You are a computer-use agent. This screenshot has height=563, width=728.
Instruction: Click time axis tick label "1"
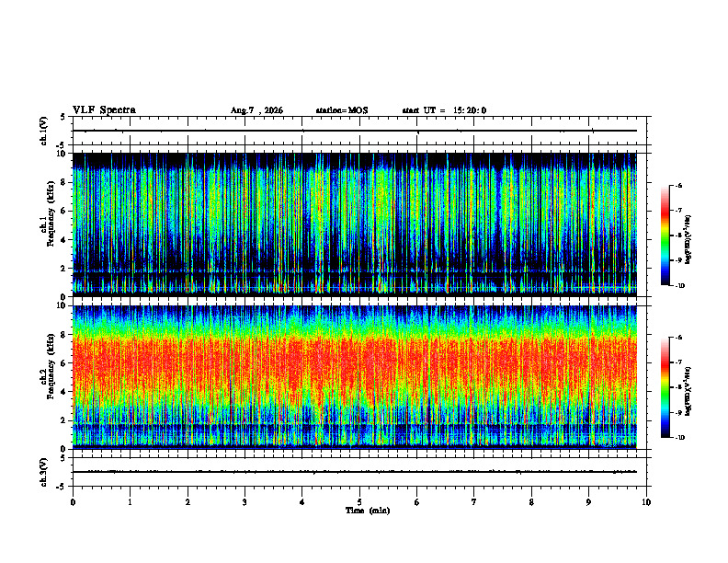[x=130, y=502]
